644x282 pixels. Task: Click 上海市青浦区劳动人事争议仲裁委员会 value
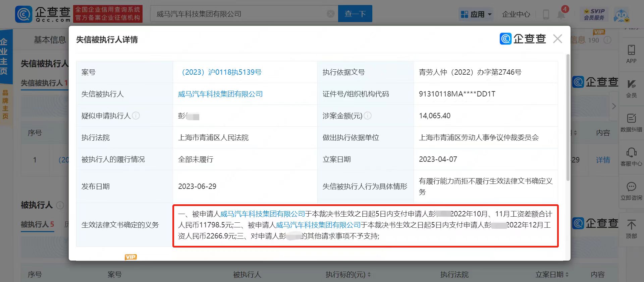click(x=479, y=138)
